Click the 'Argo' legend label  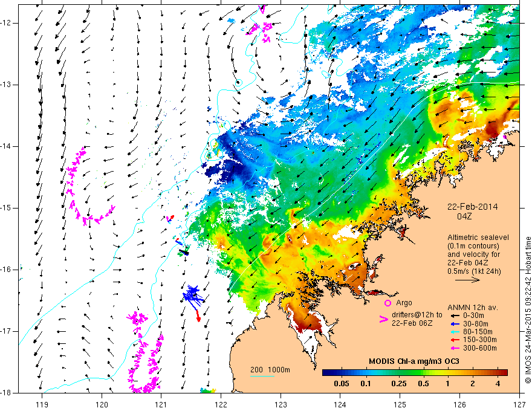[404, 303]
